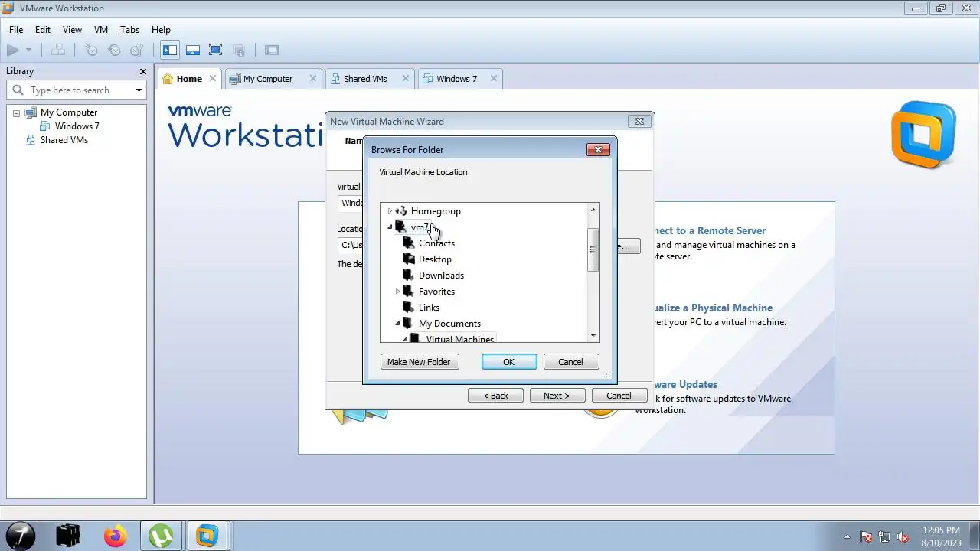Click the library search field

77,90
